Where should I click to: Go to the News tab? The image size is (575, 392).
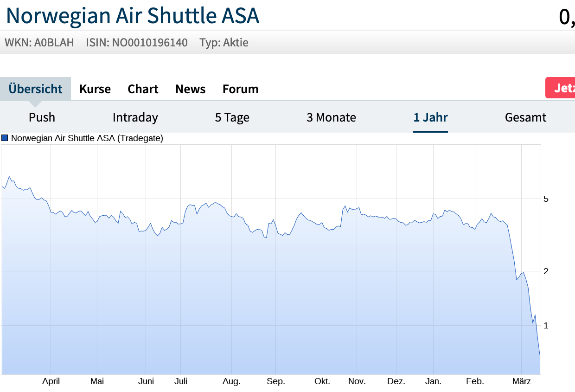tap(190, 89)
